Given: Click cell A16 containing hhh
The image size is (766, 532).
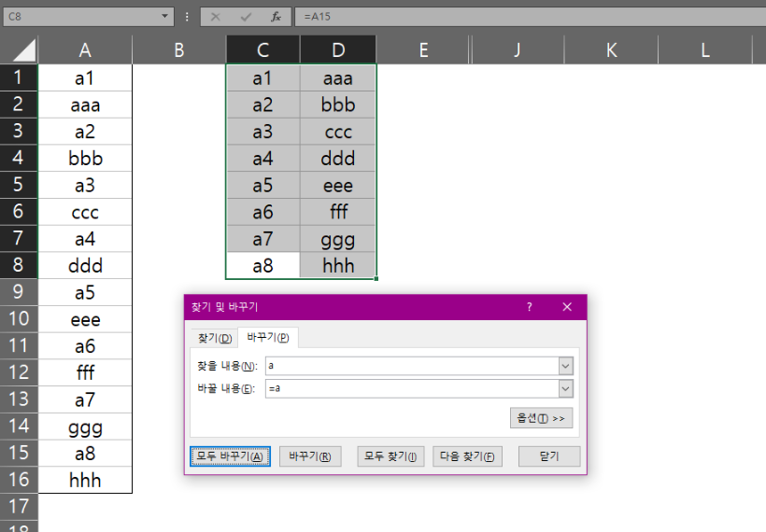Looking at the screenshot, I should coord(85,480).
